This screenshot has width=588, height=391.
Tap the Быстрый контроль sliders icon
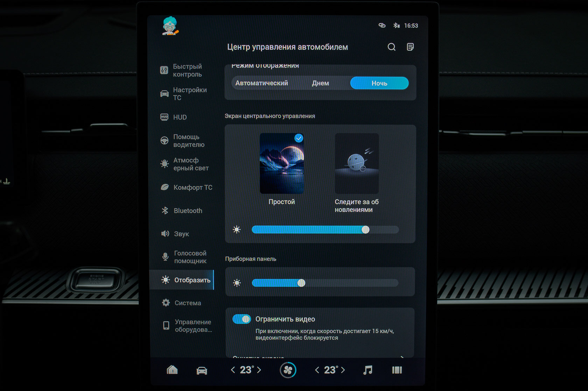tap(164, 70)
